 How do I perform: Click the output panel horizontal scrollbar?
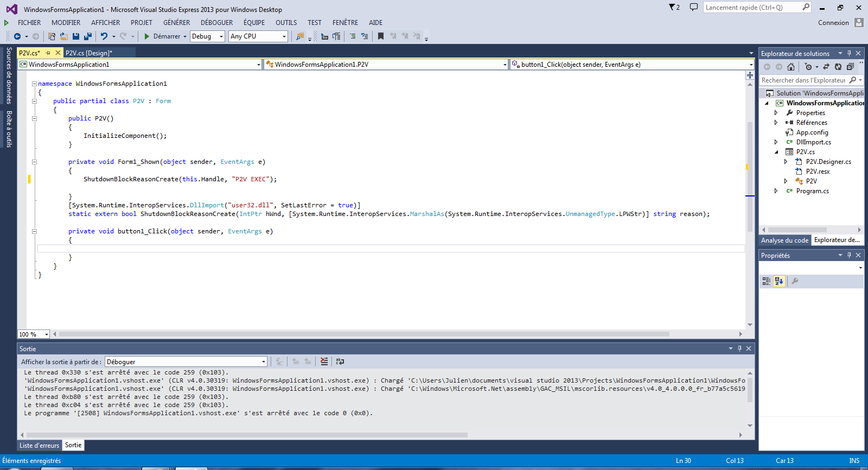coord(247,435)
